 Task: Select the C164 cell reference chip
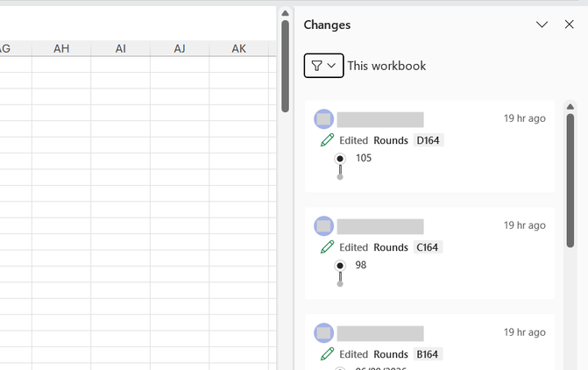coord(428,247)
